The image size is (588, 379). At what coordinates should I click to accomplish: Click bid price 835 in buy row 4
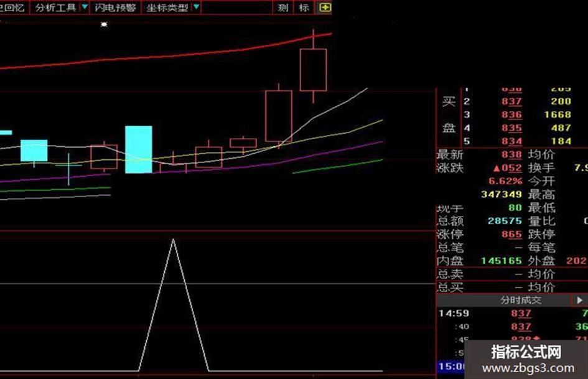pos(511,128)
